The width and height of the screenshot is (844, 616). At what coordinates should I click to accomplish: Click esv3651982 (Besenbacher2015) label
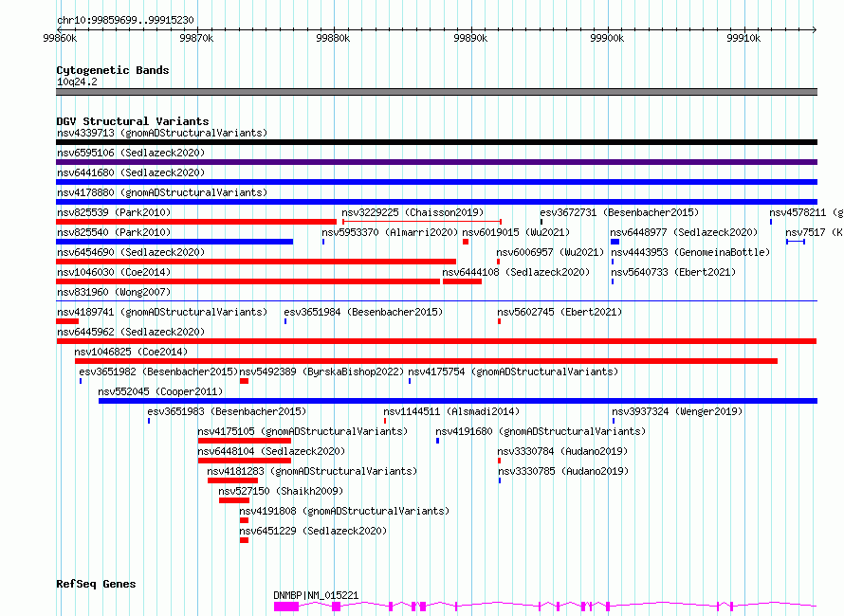[158, 371]
